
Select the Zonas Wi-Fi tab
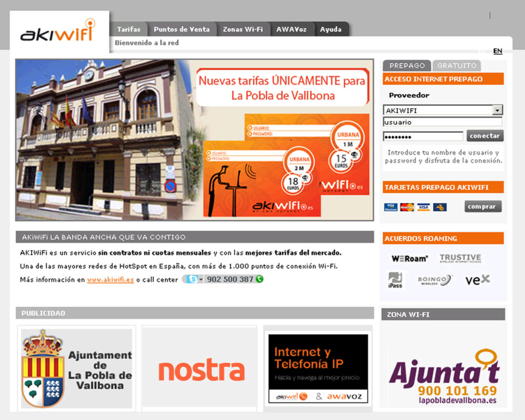(x=243, y=29)
